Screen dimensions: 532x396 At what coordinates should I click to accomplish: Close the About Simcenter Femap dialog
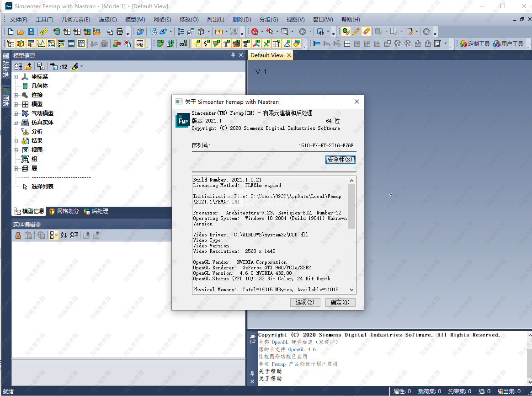(x=356, y=102)
